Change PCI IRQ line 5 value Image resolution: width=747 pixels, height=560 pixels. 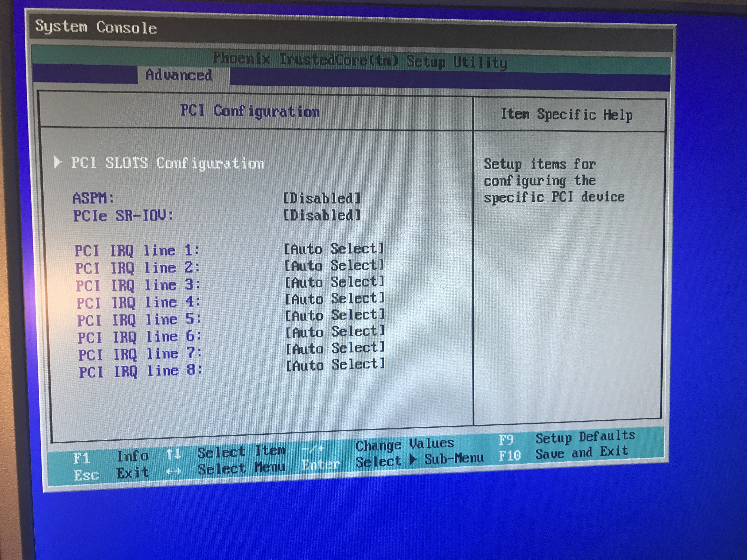(x=335, y=315)
